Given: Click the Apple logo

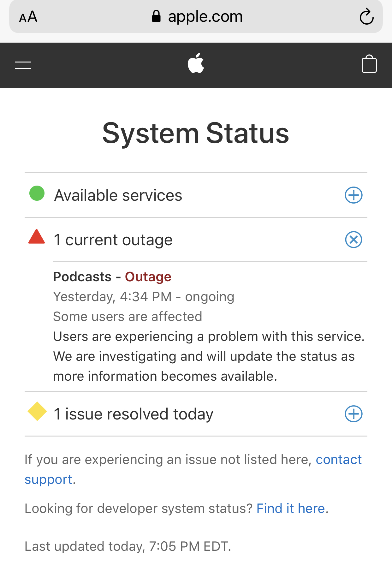Looking at the screenshot, I should click(x=196, y=63).
